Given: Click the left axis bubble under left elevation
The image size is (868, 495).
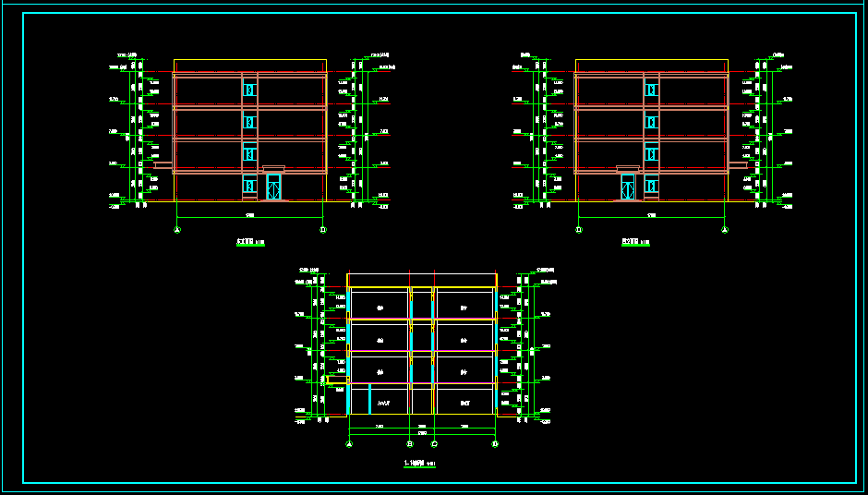Looking at the screenshot, I should [177, 230].
